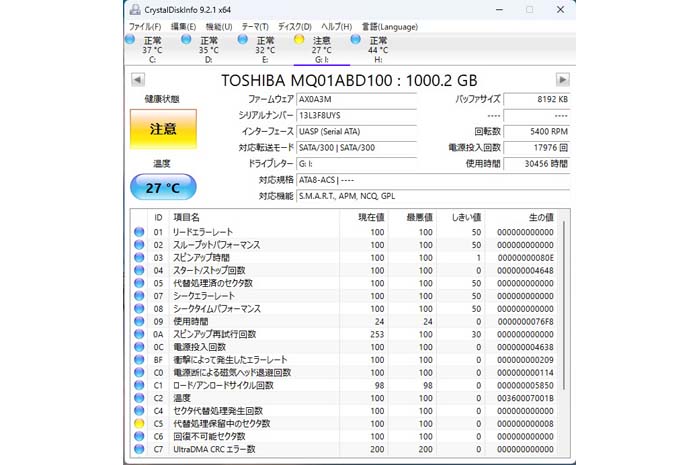The height and width of the screenshot is (465, 700).
Task: Select current value 253 in row 0A
Action: [x=377, y=334]
